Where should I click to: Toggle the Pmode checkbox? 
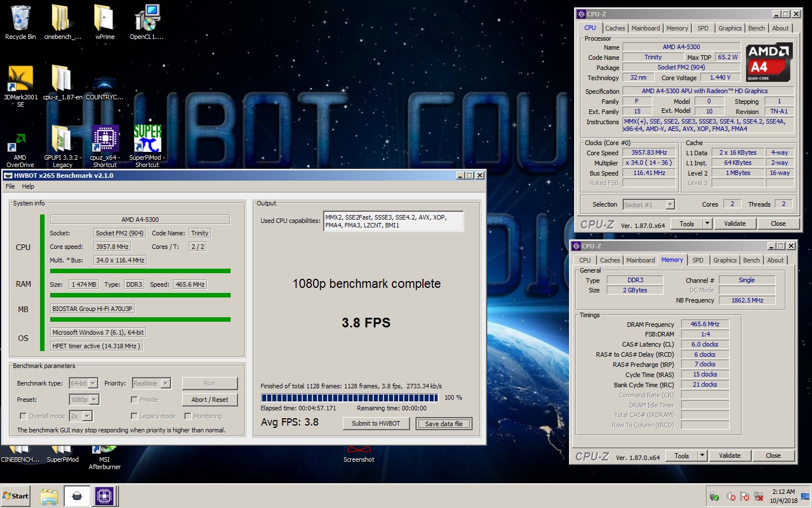point(134,400)
